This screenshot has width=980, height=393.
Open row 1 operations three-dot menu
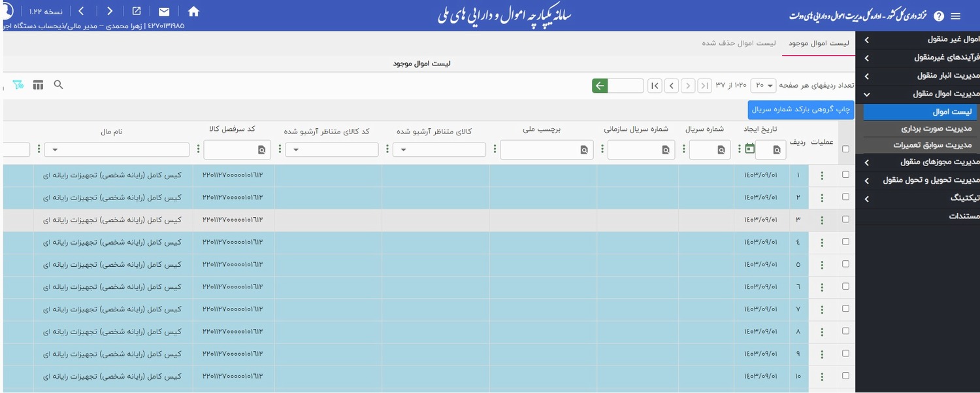click(x=822, y=175)
